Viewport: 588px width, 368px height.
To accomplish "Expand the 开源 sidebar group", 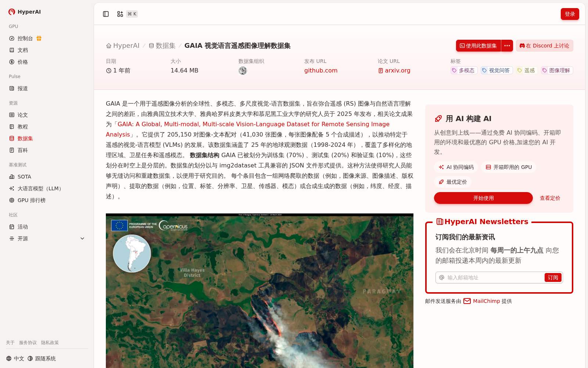I will [47, 238].
